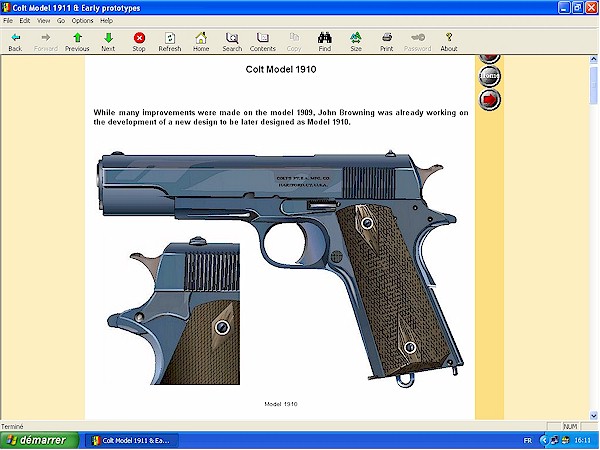Click the Size toolbar icon
Screen dimensions: 600x450
[x=356, y=38]
